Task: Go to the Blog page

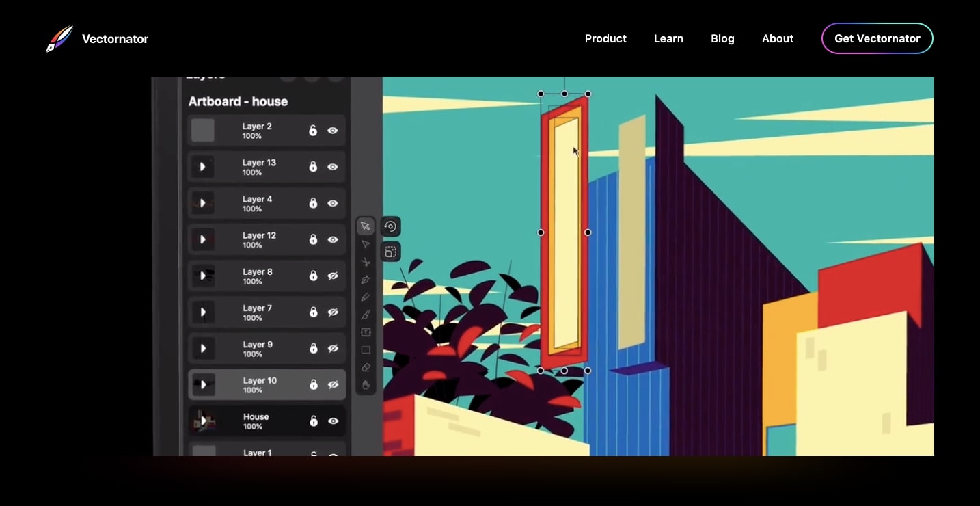Action: pyautogui.click(x=722, y=39)
